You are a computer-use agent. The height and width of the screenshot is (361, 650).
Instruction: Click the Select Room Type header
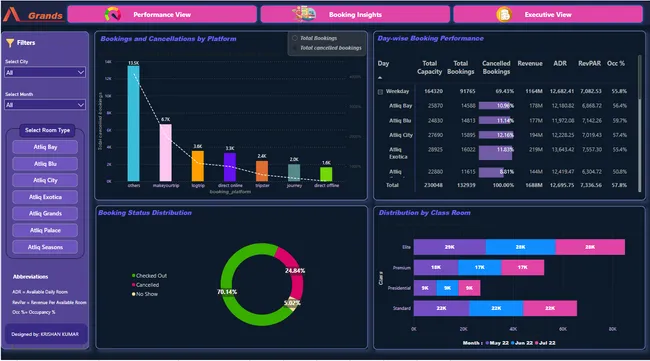click(x=47, y=130)
